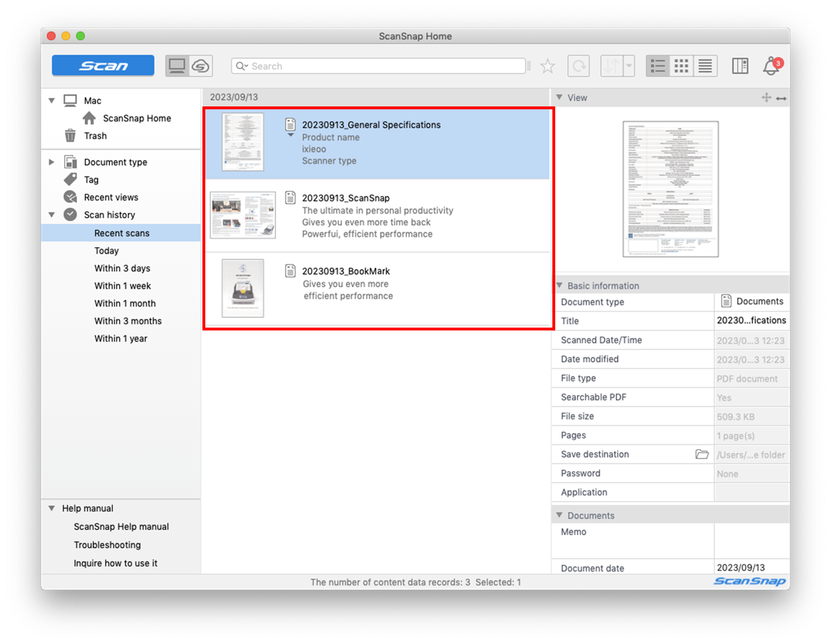
Task: Expand arrow under General Specifications document icon
Action: pyautogui.click(x=290, y=135)
